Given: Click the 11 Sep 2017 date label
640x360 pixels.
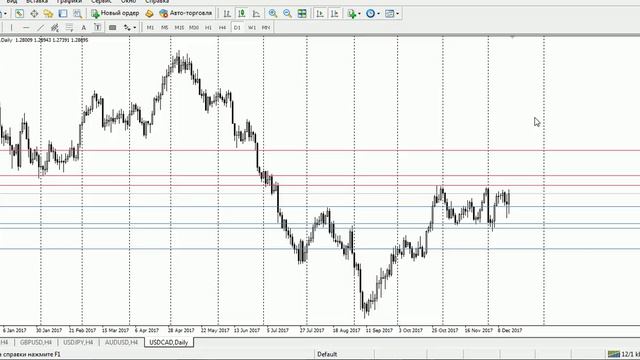Looking at the screenshot, I should pos(379,330).
